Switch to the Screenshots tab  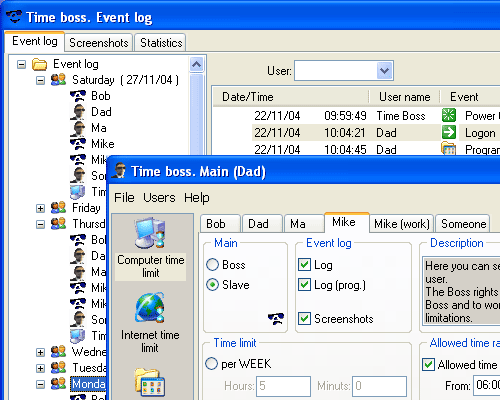pyautogui.click(x=99, y=43)
